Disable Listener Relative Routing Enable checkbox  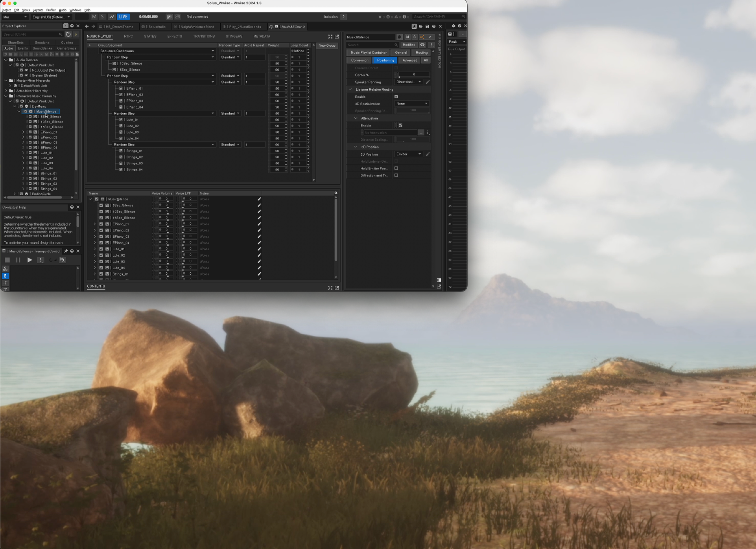point(396,97)
